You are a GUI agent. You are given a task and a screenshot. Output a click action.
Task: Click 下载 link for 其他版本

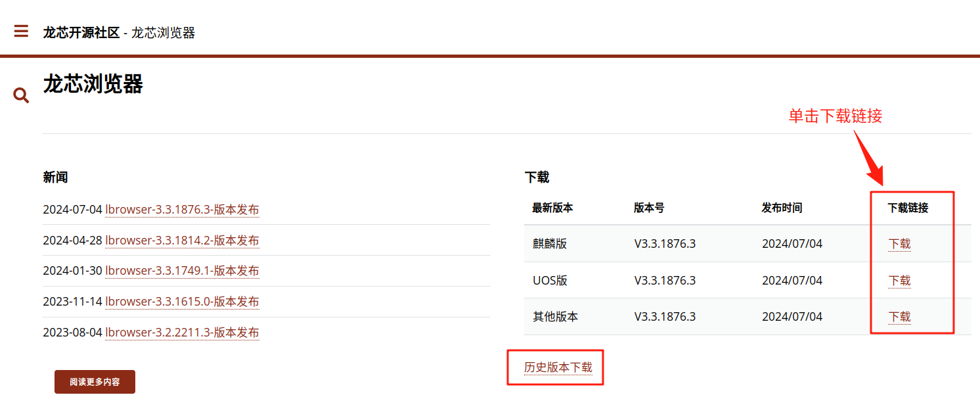coord(899,317)
